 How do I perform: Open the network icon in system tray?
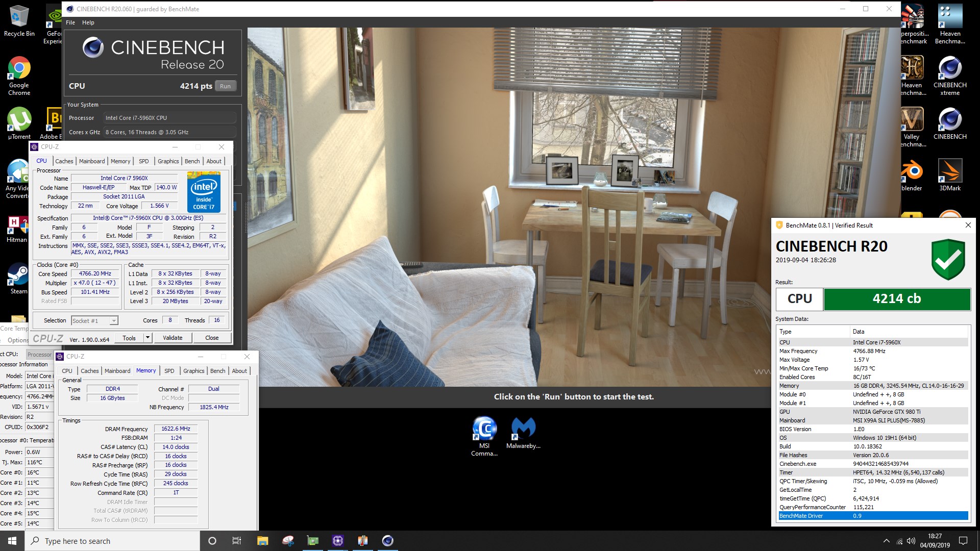(x=899, y=541)
